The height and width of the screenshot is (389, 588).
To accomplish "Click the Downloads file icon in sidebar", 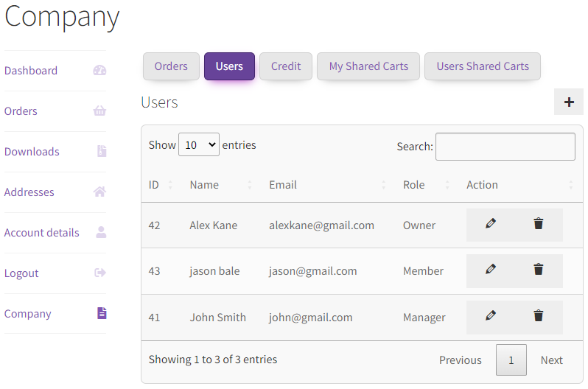I will (102, 151).
